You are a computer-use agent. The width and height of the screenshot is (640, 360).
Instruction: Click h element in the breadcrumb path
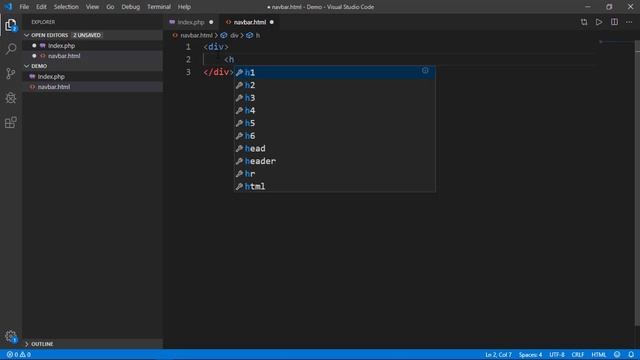(x=253, y=36)
